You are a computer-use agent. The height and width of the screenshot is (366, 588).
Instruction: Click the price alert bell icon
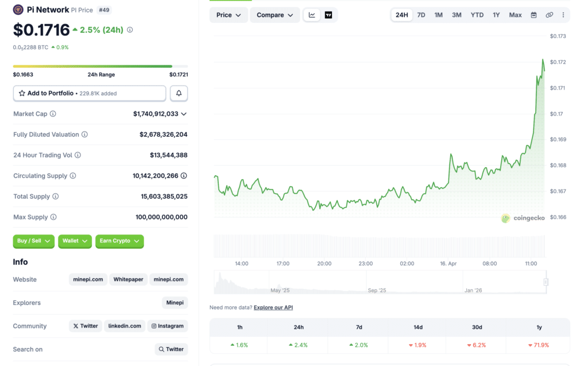pyautogui.click(x=179, y=93)
